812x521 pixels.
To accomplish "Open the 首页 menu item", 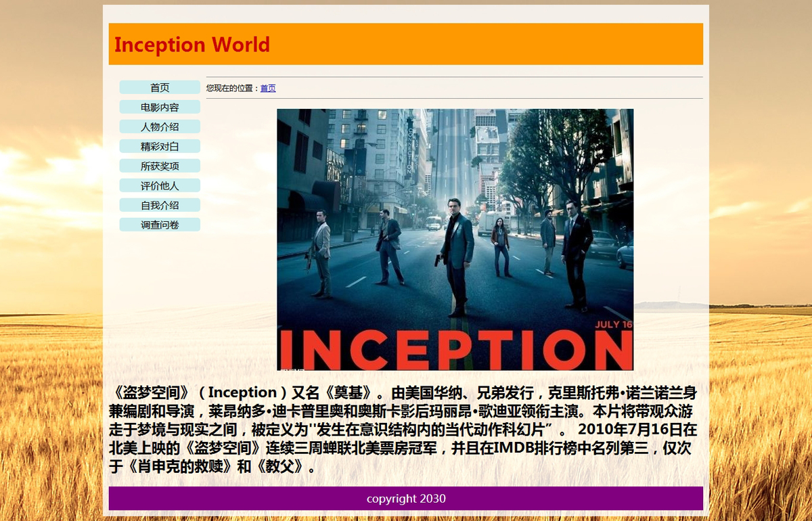I will [x=160, y=87].
